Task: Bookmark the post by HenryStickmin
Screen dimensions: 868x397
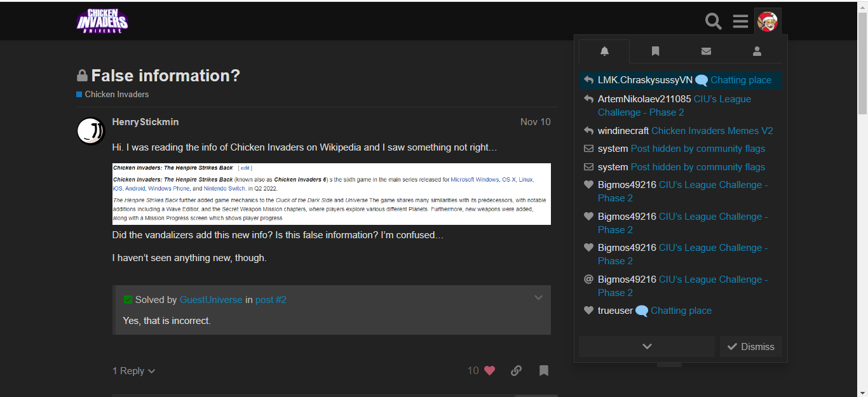Action: [x=544, y=370]
